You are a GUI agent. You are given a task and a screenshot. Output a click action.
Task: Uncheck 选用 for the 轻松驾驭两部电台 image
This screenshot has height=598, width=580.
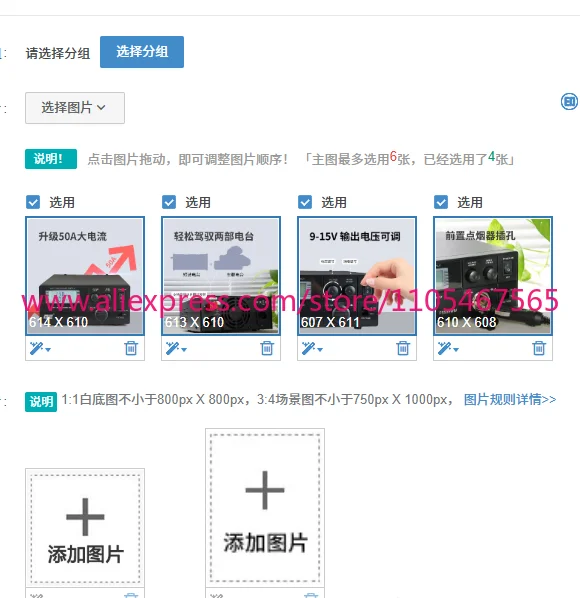point(169,202)
